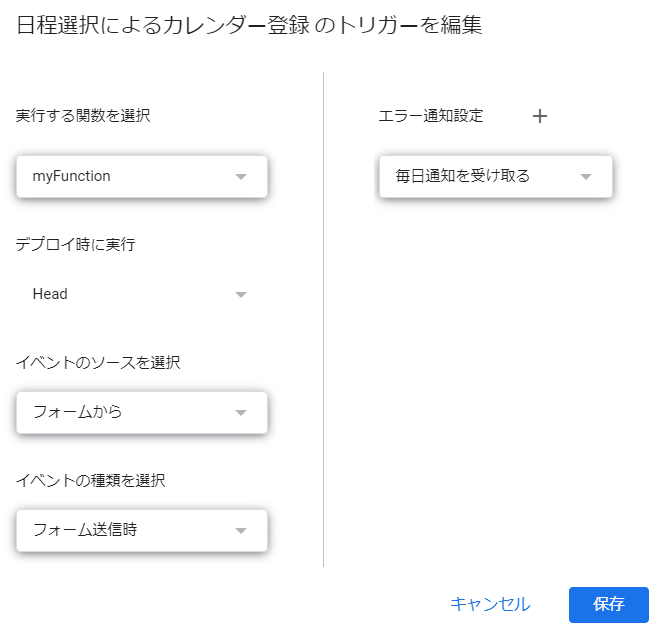Click the イベントのソースを選択 label

[98, 363]
